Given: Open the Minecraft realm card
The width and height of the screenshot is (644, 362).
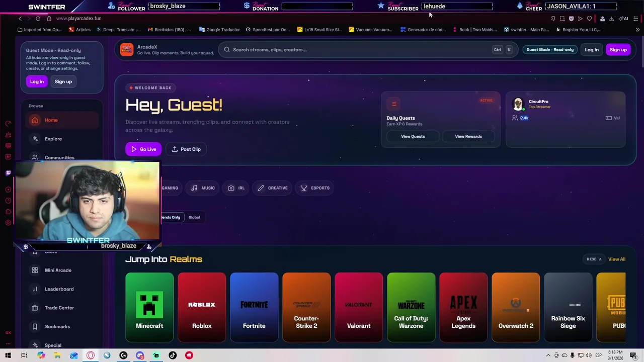Looking at the screenshot, I should click(x=149, y=307).
